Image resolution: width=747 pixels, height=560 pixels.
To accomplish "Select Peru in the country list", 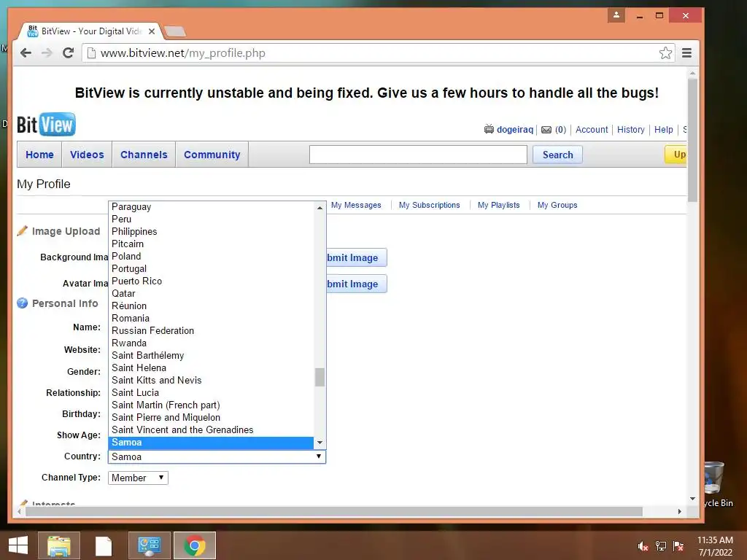I will pos(211,219).
